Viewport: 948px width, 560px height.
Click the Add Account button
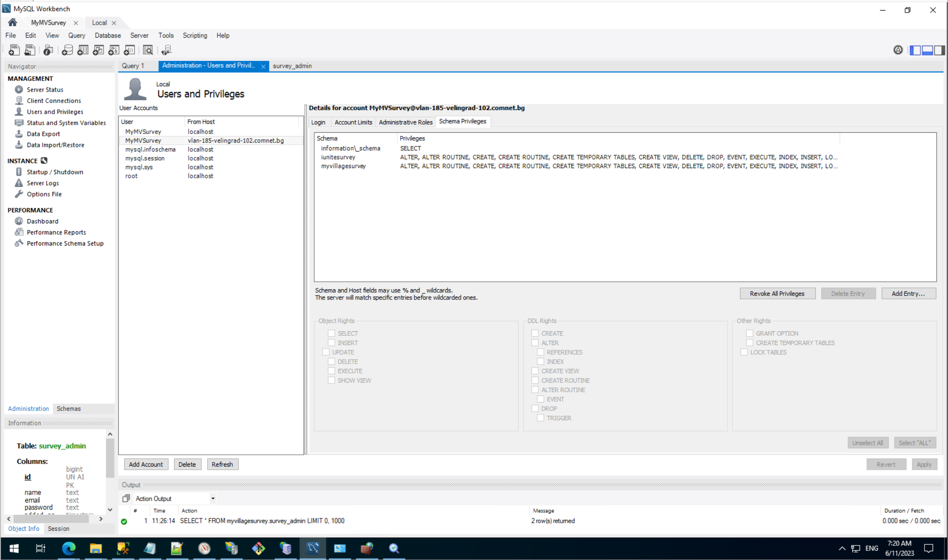(146, 464)
